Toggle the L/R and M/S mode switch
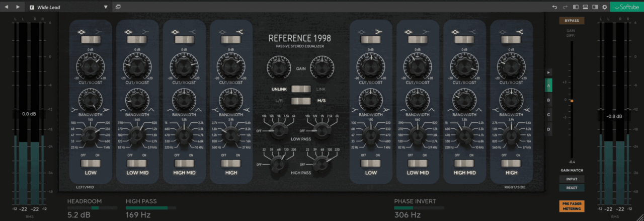 [300, 101]
